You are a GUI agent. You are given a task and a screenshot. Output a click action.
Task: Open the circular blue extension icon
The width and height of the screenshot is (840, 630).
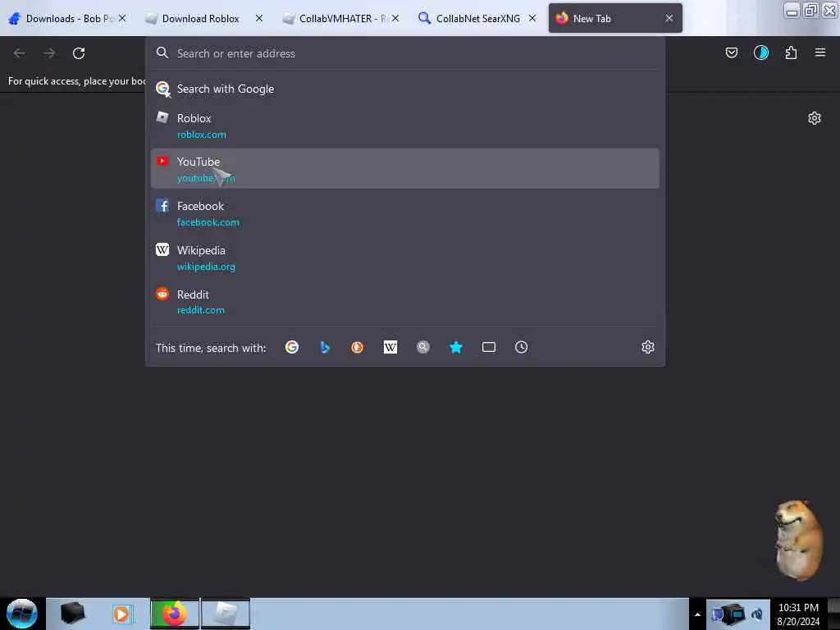(760, 52)
